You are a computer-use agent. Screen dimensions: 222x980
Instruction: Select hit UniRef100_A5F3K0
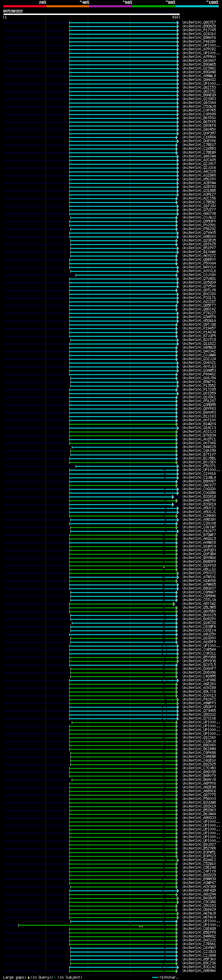coord(199,959)
